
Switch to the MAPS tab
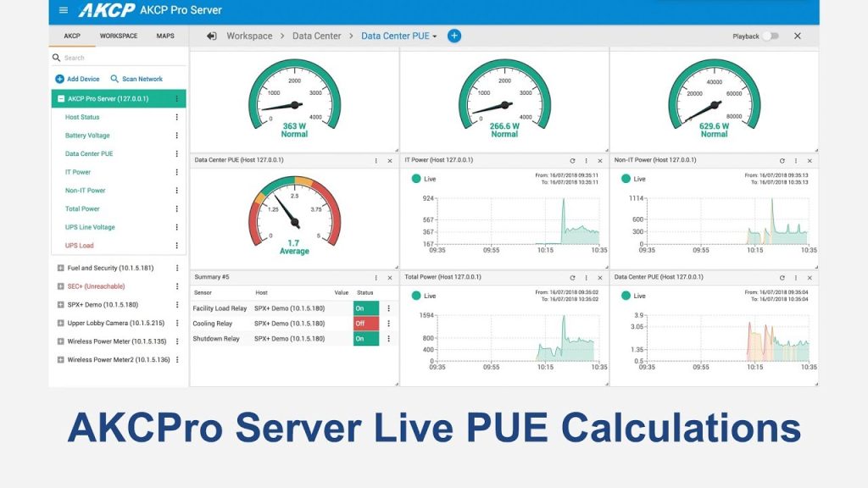click(x=165, y=36)
